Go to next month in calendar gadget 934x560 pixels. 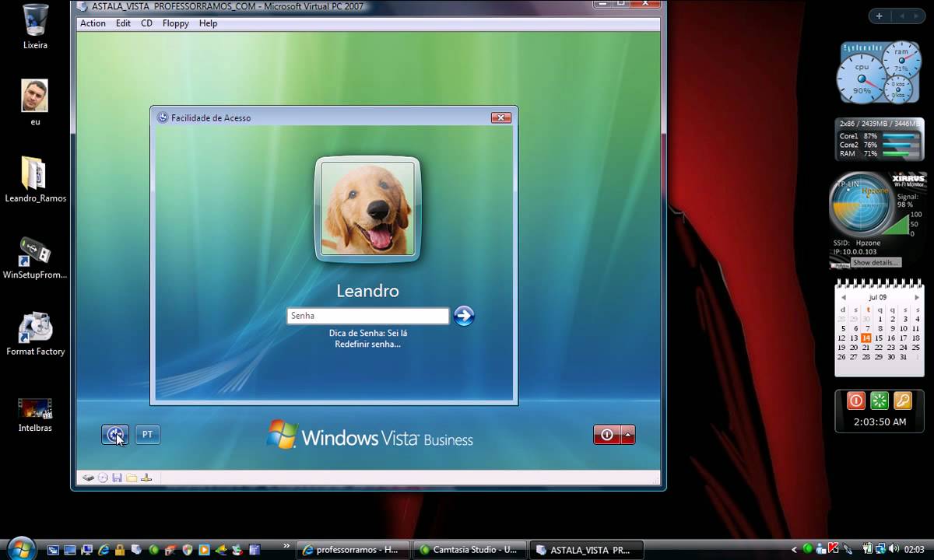tap(918, 297)
